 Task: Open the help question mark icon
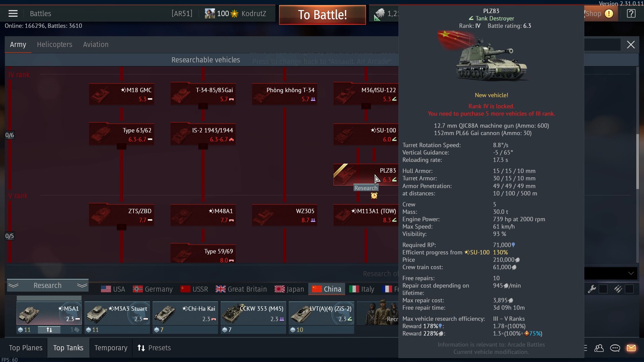click(631, 13)
